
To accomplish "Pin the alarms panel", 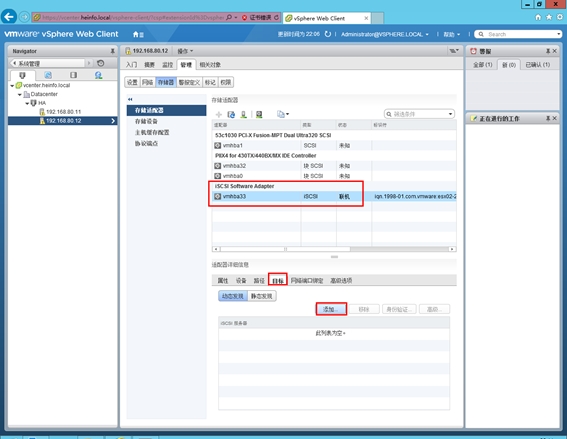I will coord(548,51).
